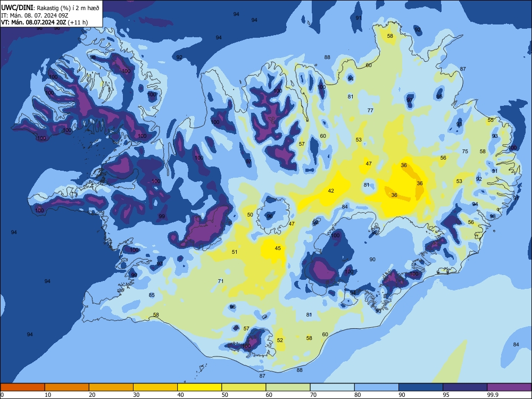
Task: Click the purple above-99.9 legend swatch
Action: tap(509, 387)
